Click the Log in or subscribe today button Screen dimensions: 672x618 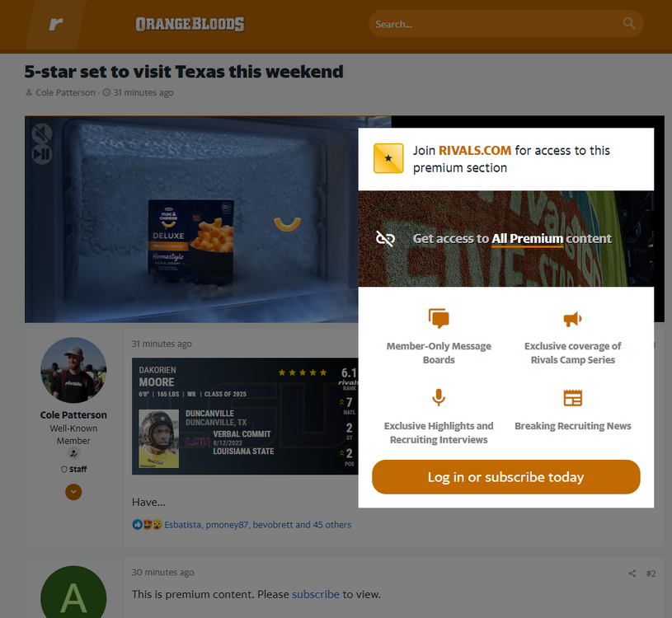tap(505, 477)
